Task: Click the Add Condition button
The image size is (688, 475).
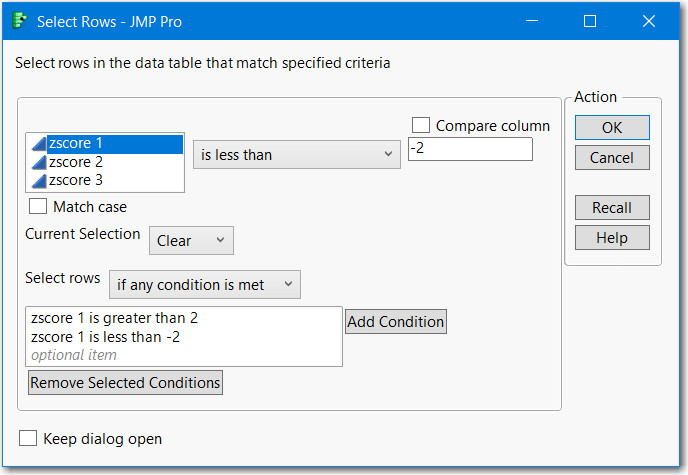Action: pos(396,322)
